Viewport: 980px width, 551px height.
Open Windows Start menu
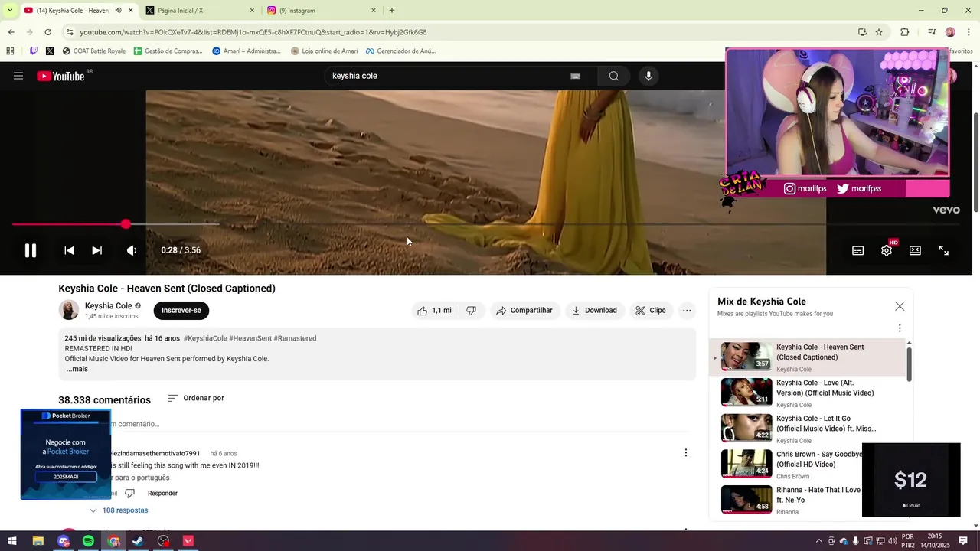12,541
